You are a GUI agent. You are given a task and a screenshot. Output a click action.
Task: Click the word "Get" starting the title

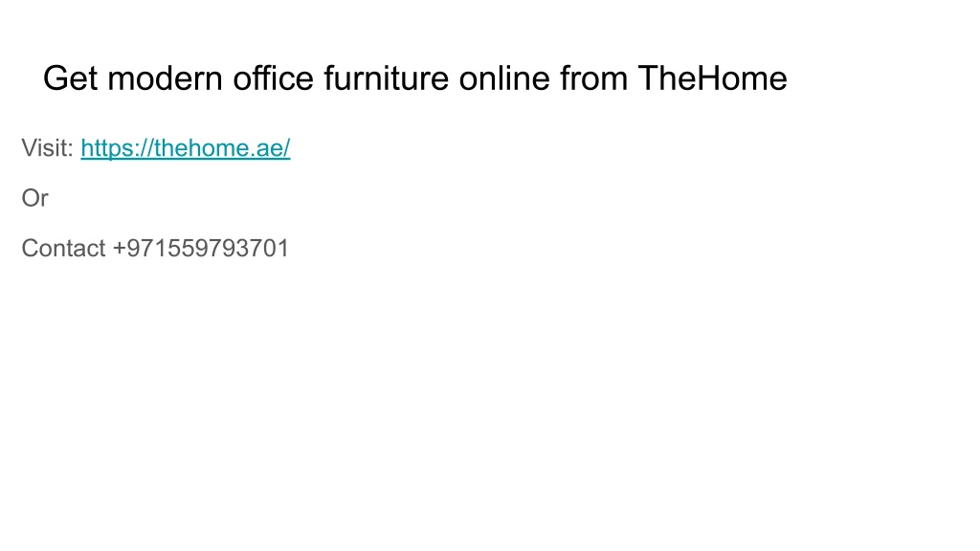click(70, 78)
